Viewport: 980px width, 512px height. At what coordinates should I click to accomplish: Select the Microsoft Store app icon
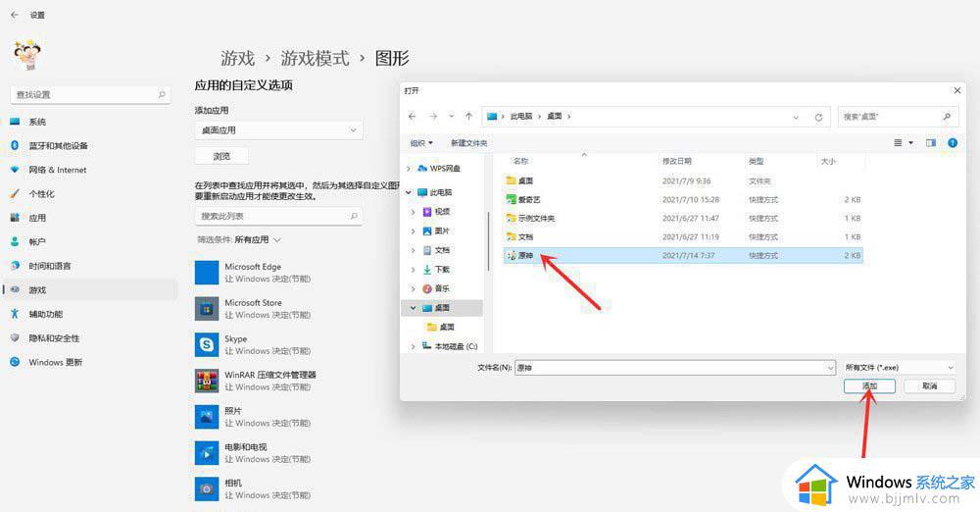[206, 309]
